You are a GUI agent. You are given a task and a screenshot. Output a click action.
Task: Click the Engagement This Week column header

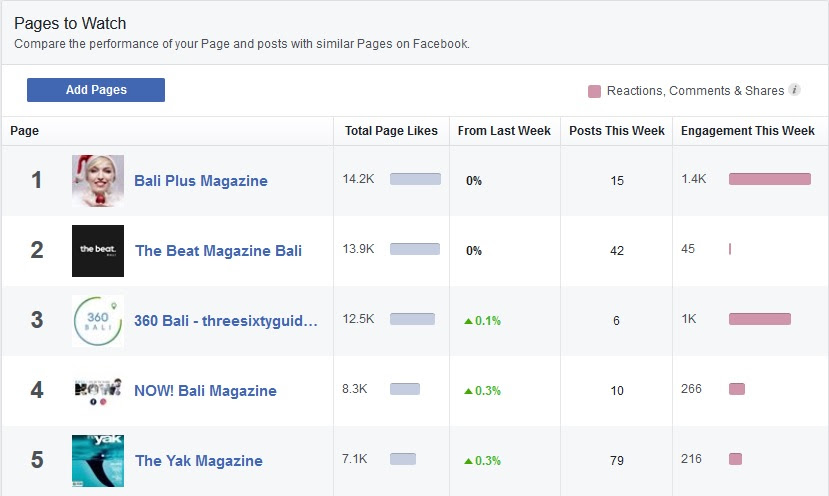(x=748, y=131)
